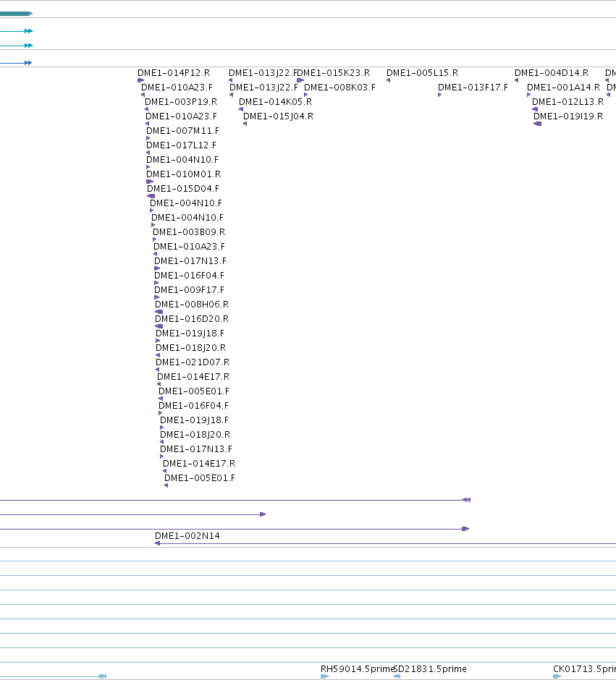Screen dimensions: 616x680
Task: Select the DME1-019I19.R label
Action: point(568,116)
